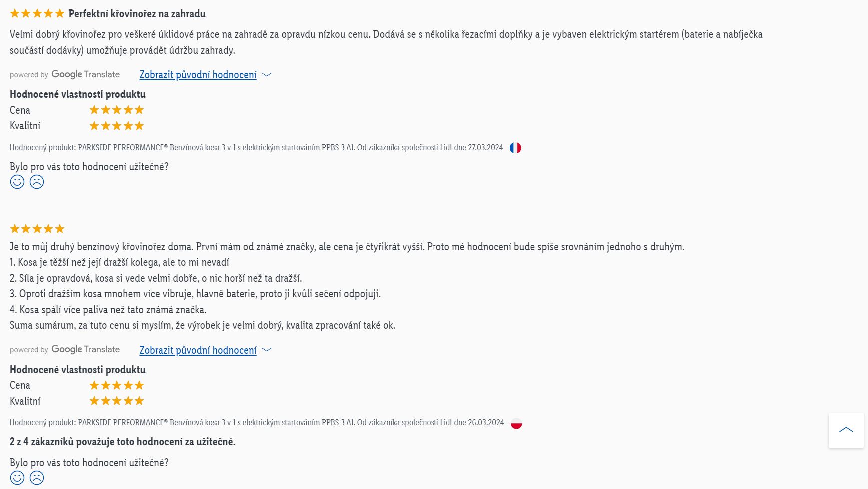Click the 'Cena' star rating in the Polish review

point(117,385)
